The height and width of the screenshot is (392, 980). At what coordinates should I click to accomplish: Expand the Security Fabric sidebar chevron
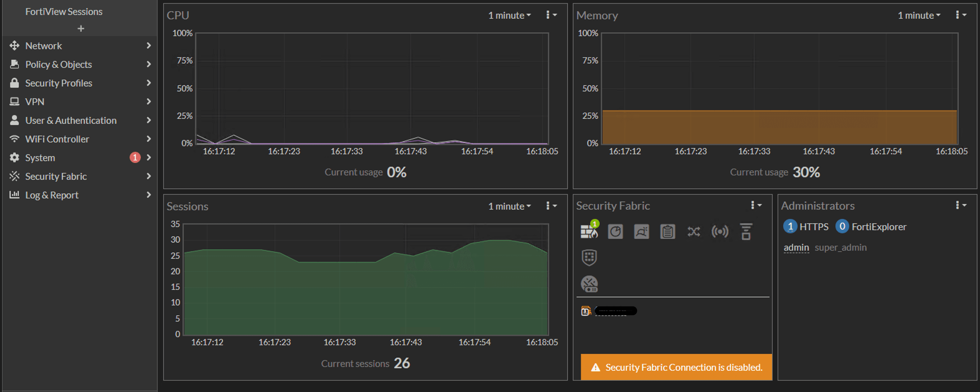[x=149, y=176]
